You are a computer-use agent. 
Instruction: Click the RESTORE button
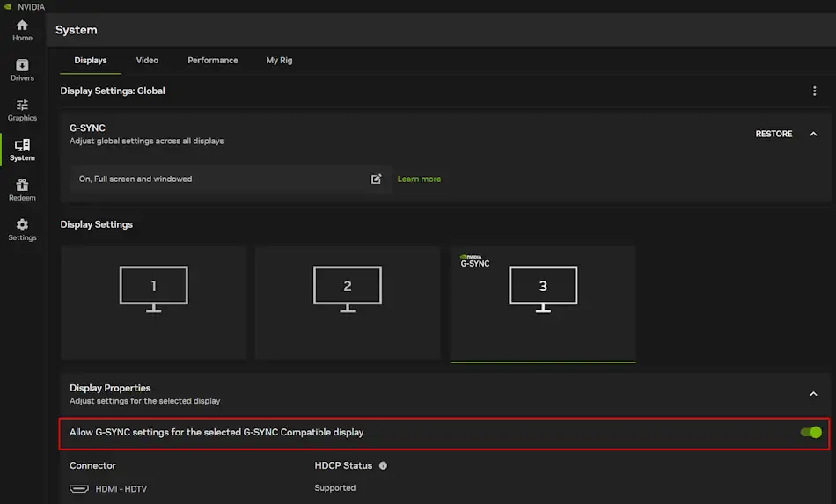pyautogui.click(x=774, y=134)
